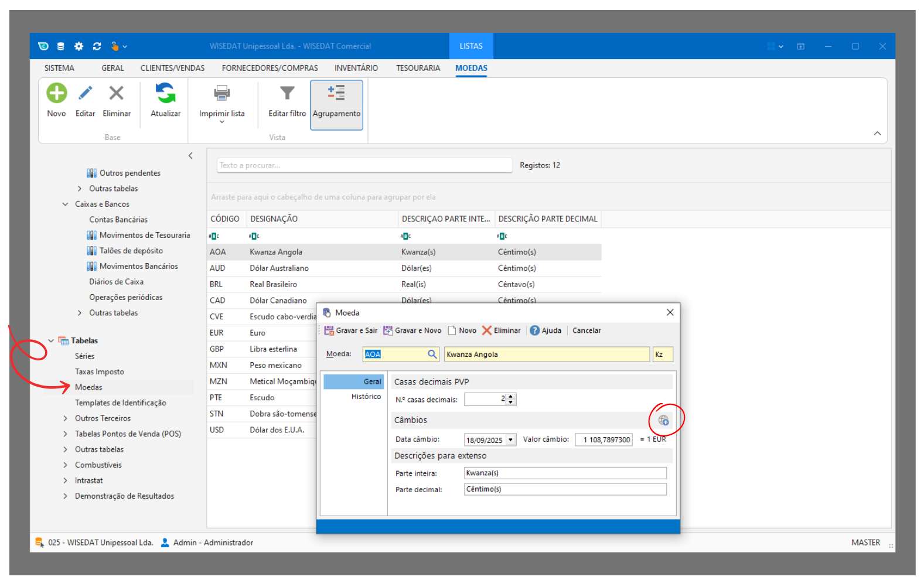
Task: Click Cancelar in Moeda dialog
Action: click(x=587, y=330)
